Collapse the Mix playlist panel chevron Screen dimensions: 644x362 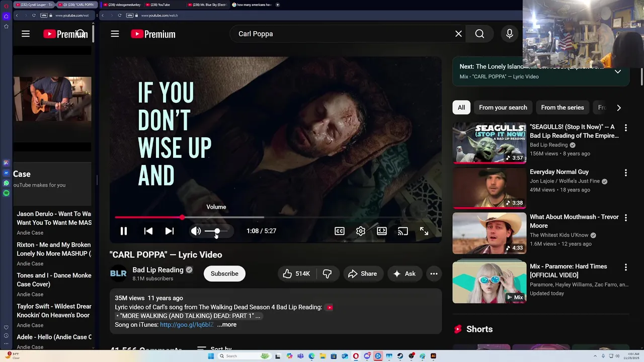[x=618, y=71]
